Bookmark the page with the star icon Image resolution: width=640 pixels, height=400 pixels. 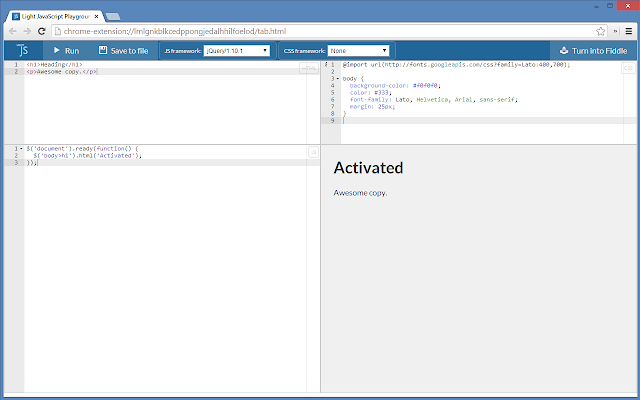[x=600, y=31]
